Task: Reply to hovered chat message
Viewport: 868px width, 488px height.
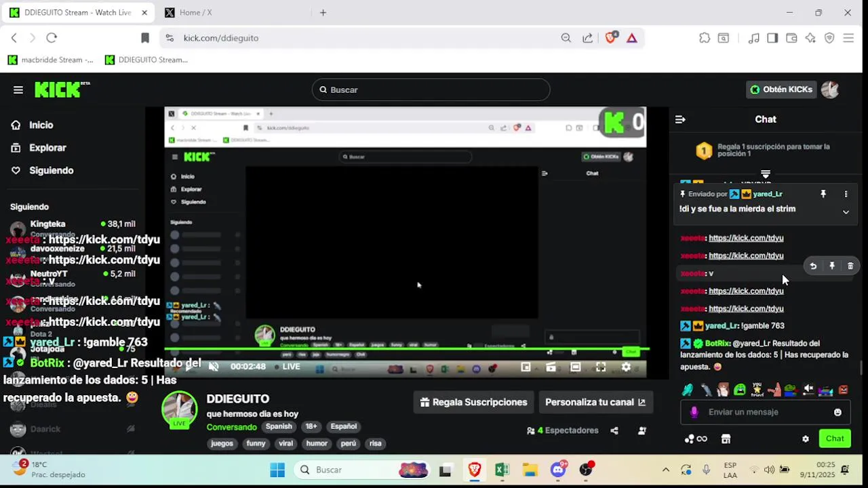Action: pyautogui.click(x=813, y=266)
